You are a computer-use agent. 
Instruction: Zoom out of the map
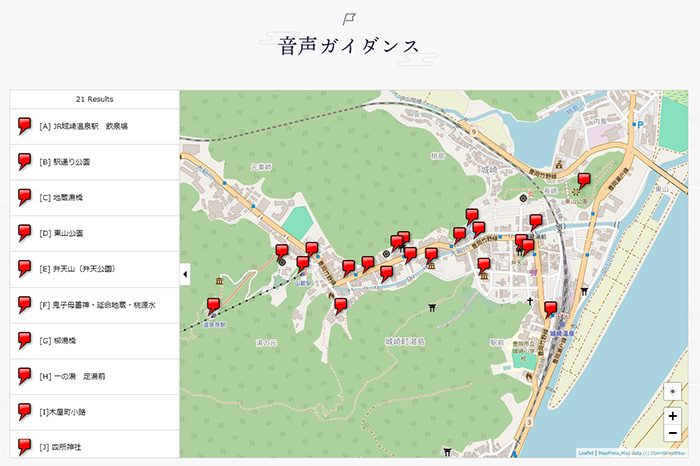(672, 433)
